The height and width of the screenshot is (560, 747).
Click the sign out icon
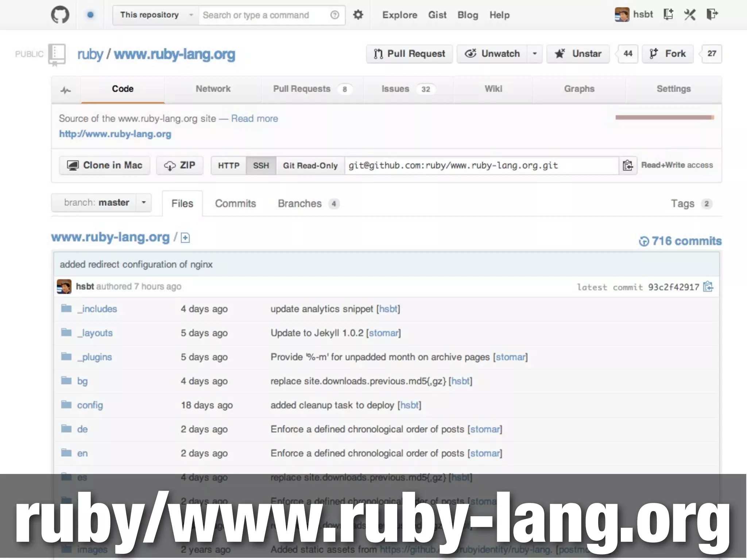[712, 15]
